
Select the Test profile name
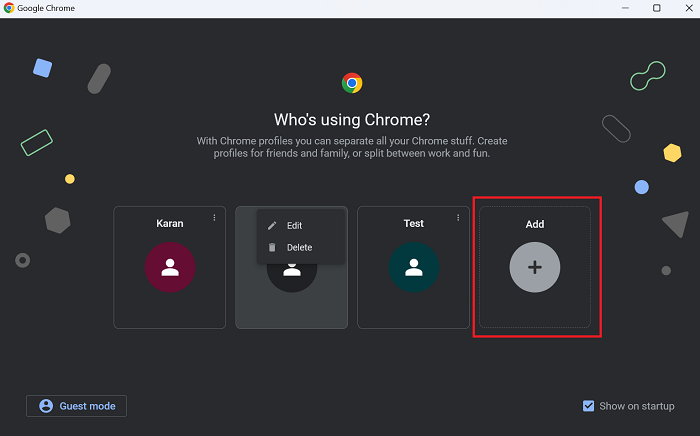pos(414,224)
